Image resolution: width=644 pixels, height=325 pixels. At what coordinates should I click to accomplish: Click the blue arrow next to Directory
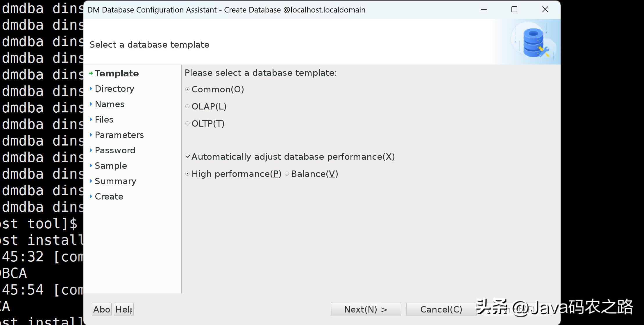[x=91, y=89]
